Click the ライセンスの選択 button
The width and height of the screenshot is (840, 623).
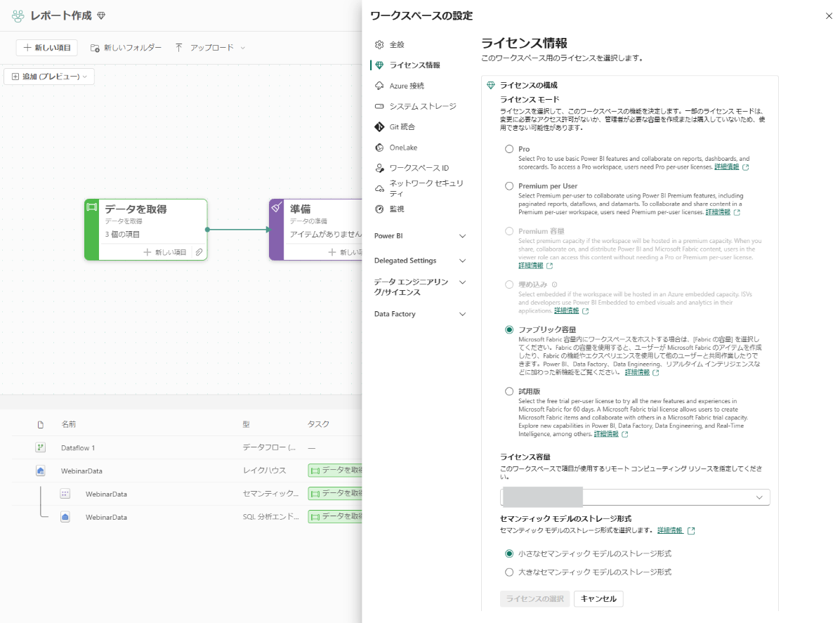point(534,598)
